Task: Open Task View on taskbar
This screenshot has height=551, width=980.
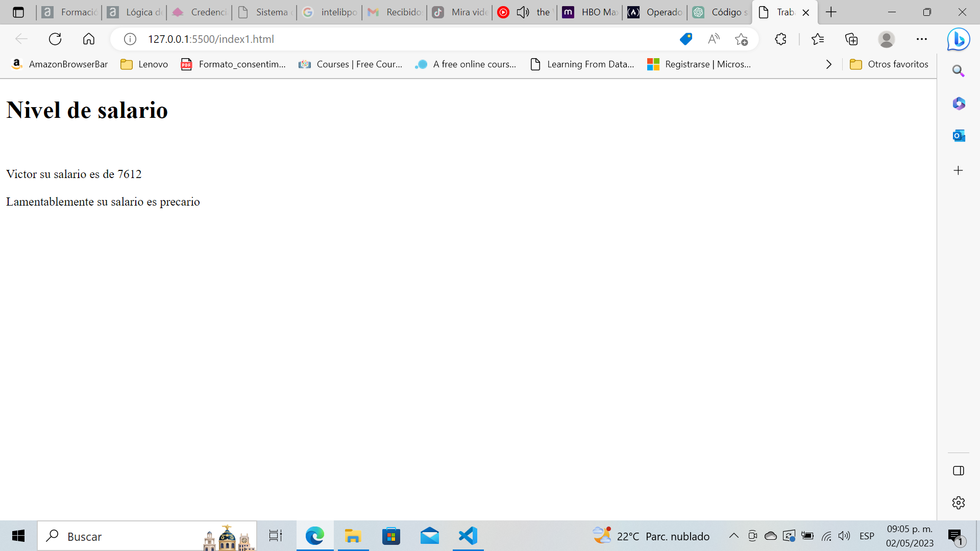Action: click(x=276, y=536)
